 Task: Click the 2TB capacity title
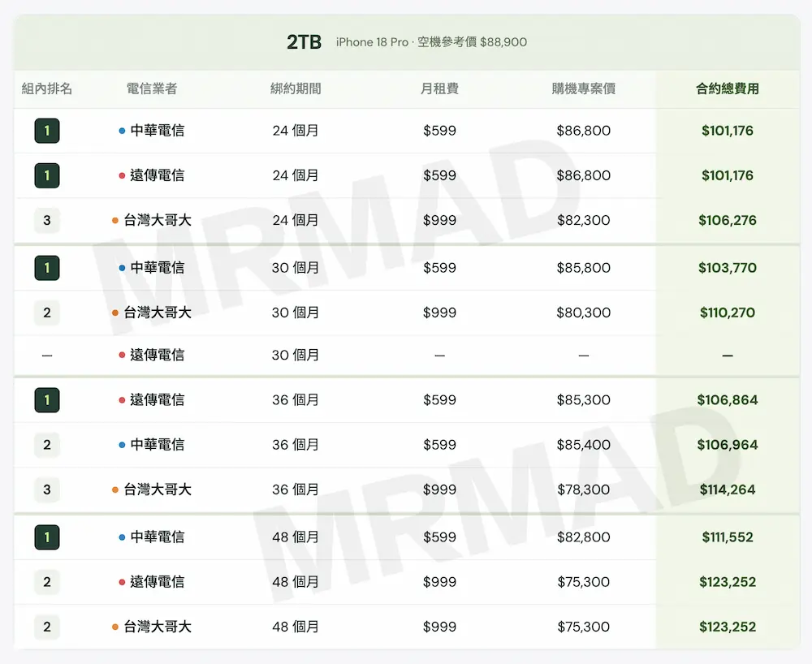pos(304,42)
